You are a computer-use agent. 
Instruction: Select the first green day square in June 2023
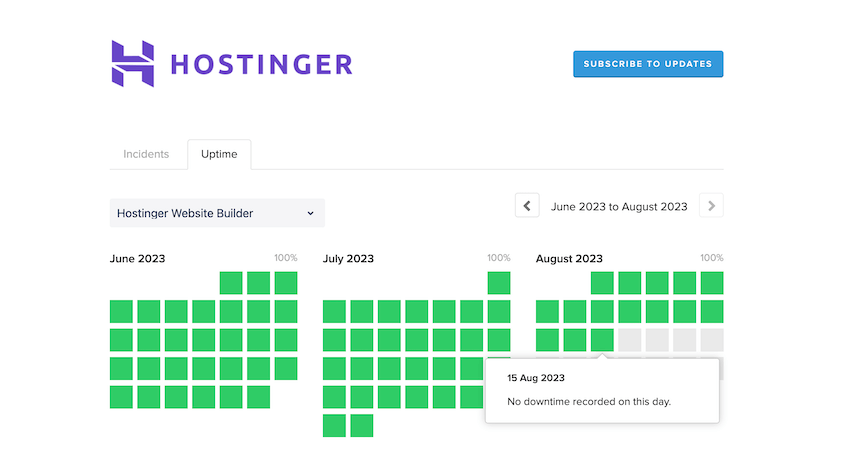tap(231, 283)
